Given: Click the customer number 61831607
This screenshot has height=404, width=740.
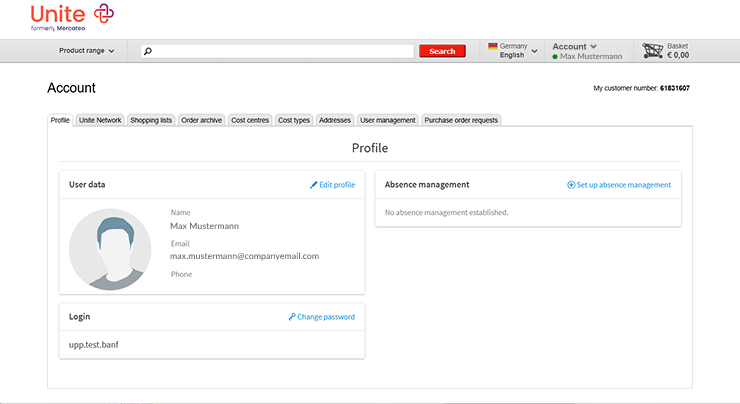Looking at the screenshot, I should [x=674, y=88].
